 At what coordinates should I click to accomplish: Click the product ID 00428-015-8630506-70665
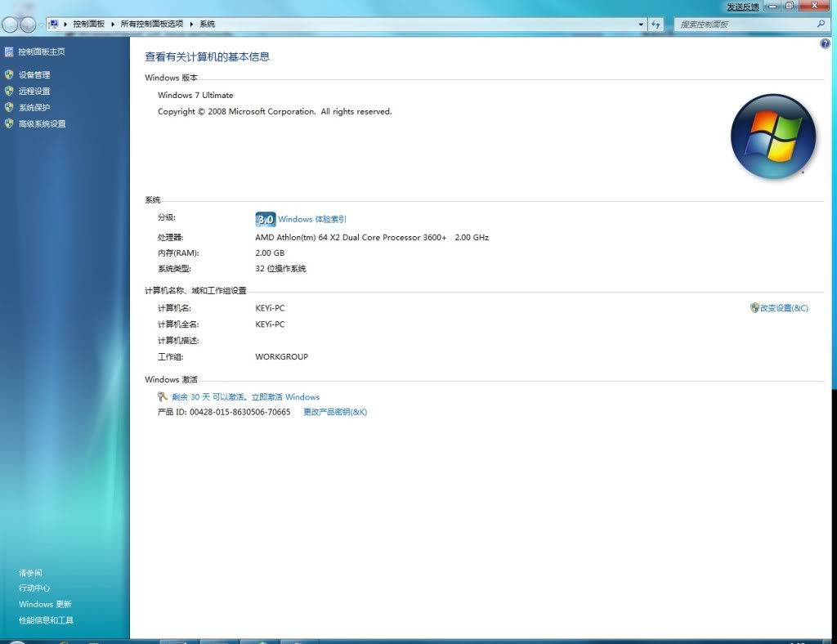[x=240, y=412]
